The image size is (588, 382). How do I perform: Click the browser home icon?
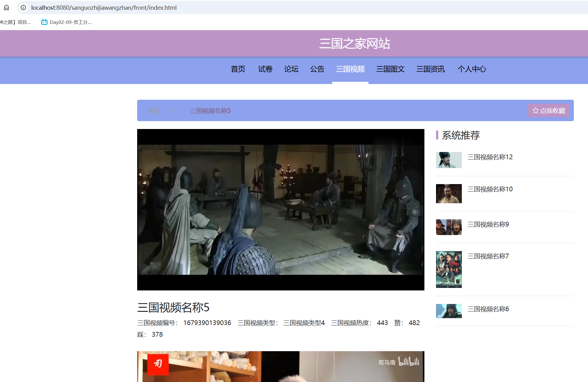(x=6, y=8)
